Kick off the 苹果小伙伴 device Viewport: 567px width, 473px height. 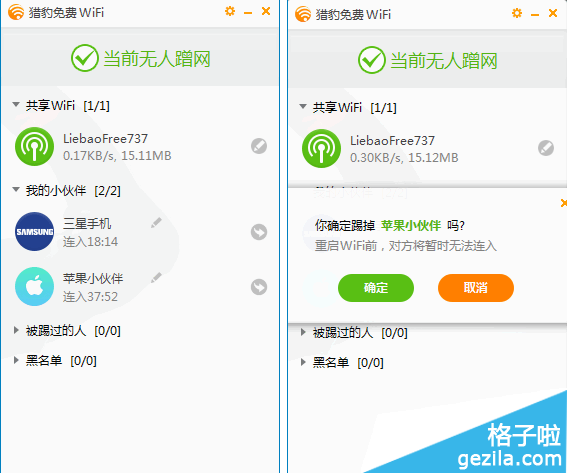click(259, 287)
